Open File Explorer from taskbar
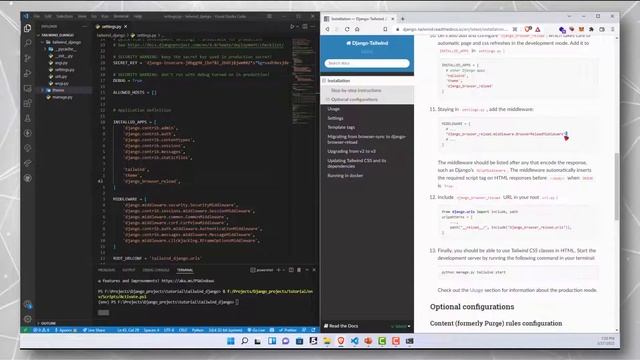 point(327,341)
